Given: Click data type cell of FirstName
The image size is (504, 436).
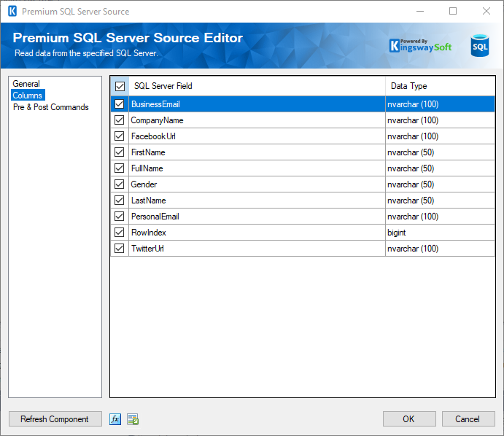Looking at the screenshot, I should tap(440, 152).
